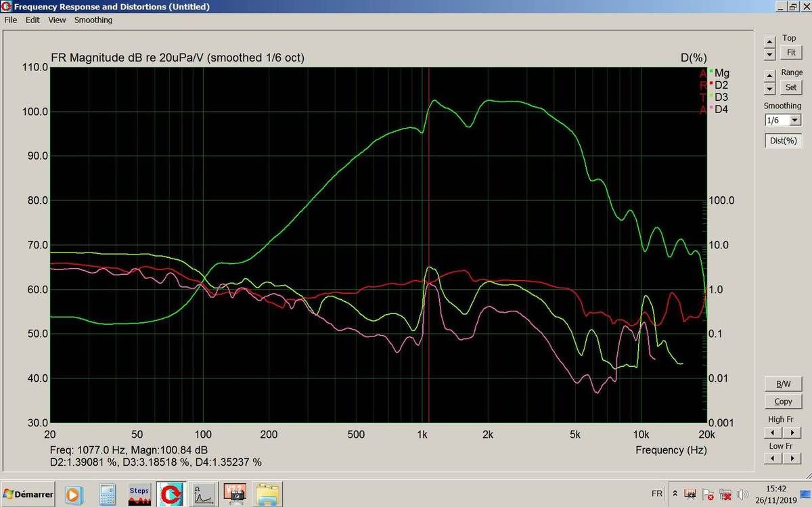Click the FR Magnitude graph title

178,58
